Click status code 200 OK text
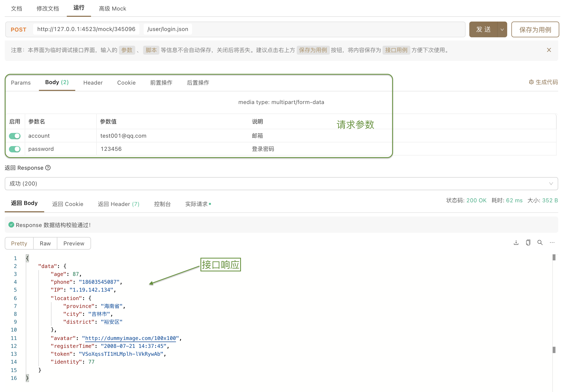 pyautogui.click(x=476, y=200)
